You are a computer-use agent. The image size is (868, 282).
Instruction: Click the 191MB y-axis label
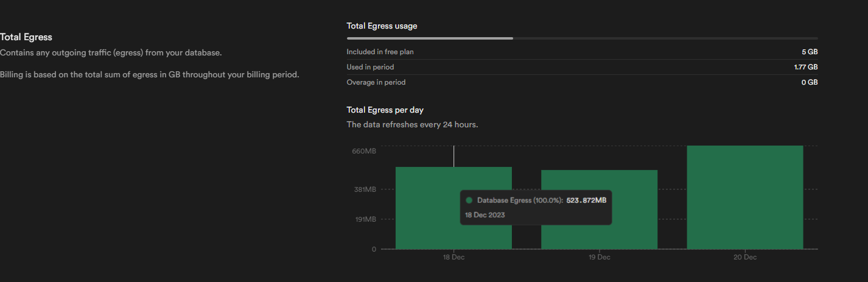click(x=364, y=219)
